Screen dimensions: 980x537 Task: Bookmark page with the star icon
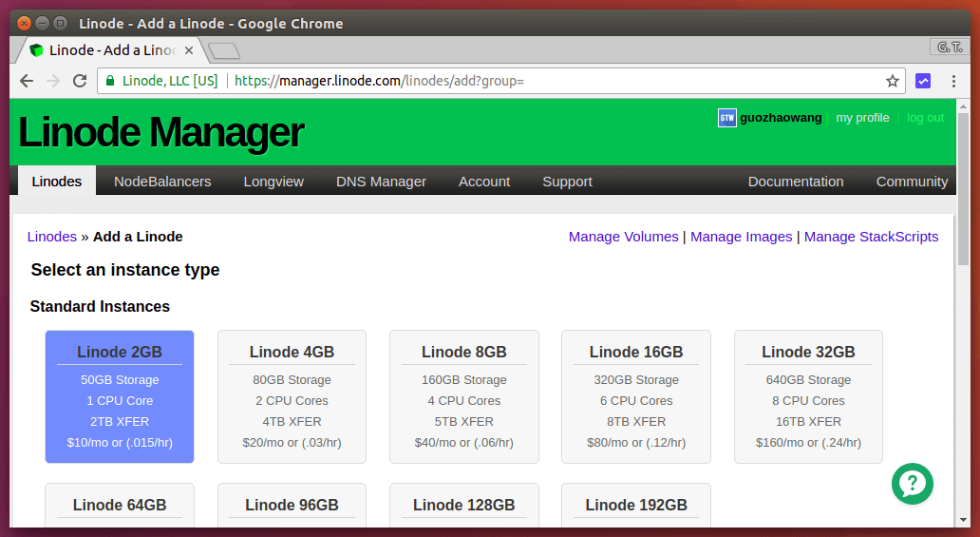point(892,81)
